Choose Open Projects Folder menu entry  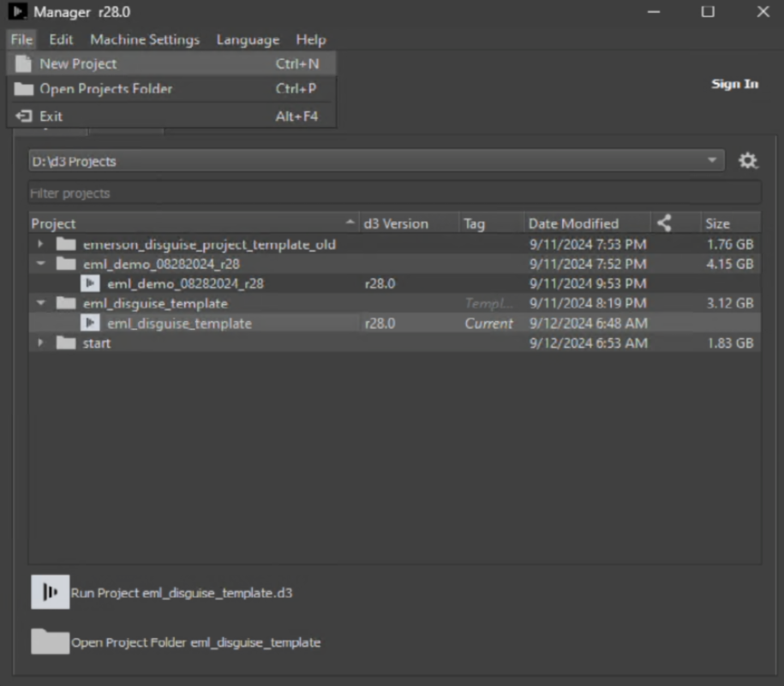[171, 89]
